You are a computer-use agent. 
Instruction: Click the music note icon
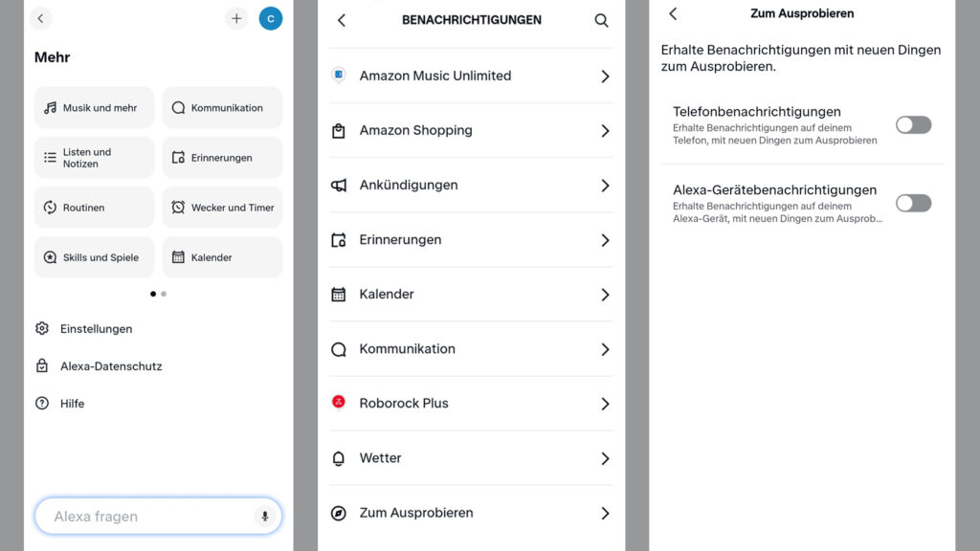click(50, 107)
